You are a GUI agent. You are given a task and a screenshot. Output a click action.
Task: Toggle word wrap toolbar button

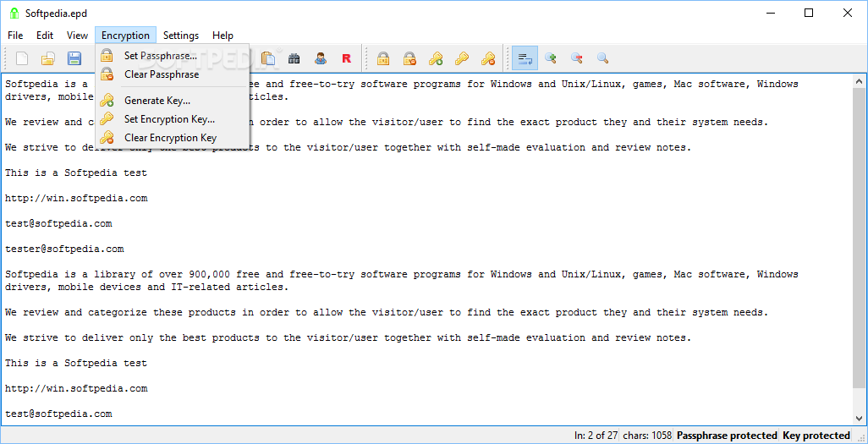525,58
